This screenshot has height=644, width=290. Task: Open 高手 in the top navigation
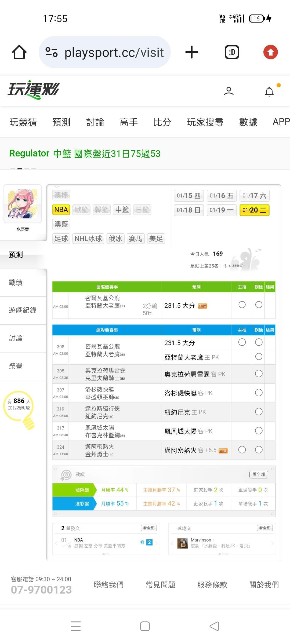point(129,122)
